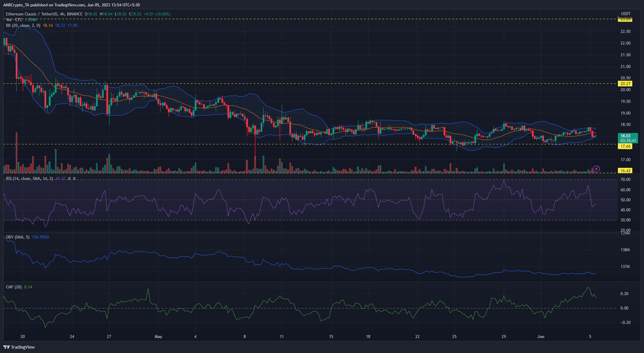This screenshot has height=353, width=644.
Task: Click the TradingView logo at bottom left
Action: [x=19, y=347]
